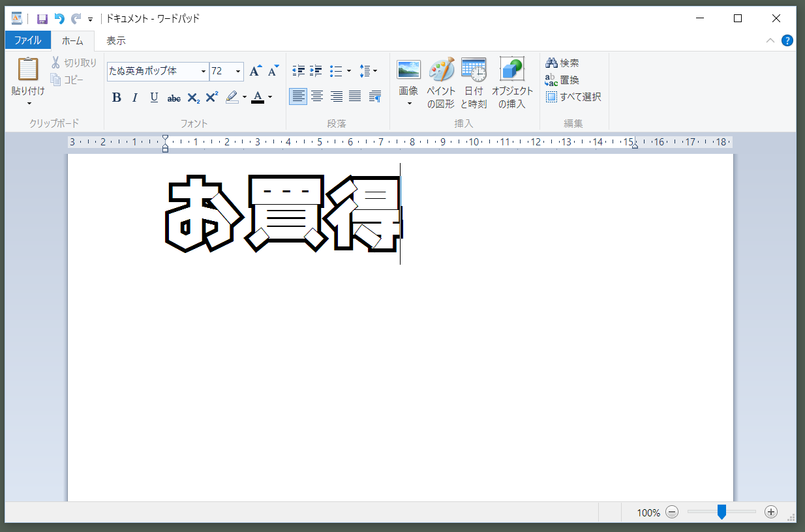Open the ファイル menu
This screenshot has height=532, width=805.
coord(28,40)
